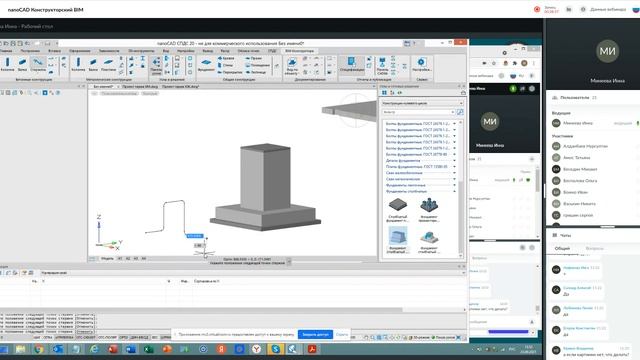Select the Стержень tool in concrete constructions
This screenshot has height=360, width=640.
pyautogui.click(x=38, y=64)
